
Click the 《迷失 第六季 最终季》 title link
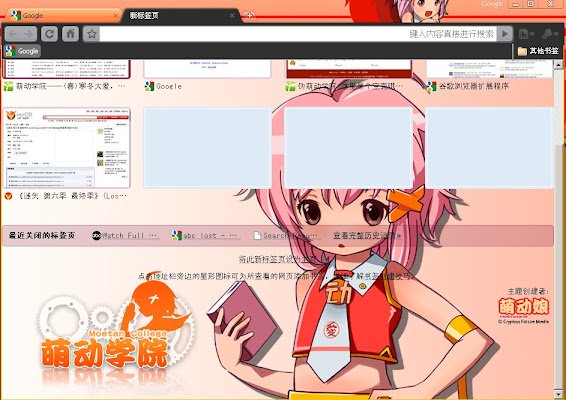(x=71, y=196)
